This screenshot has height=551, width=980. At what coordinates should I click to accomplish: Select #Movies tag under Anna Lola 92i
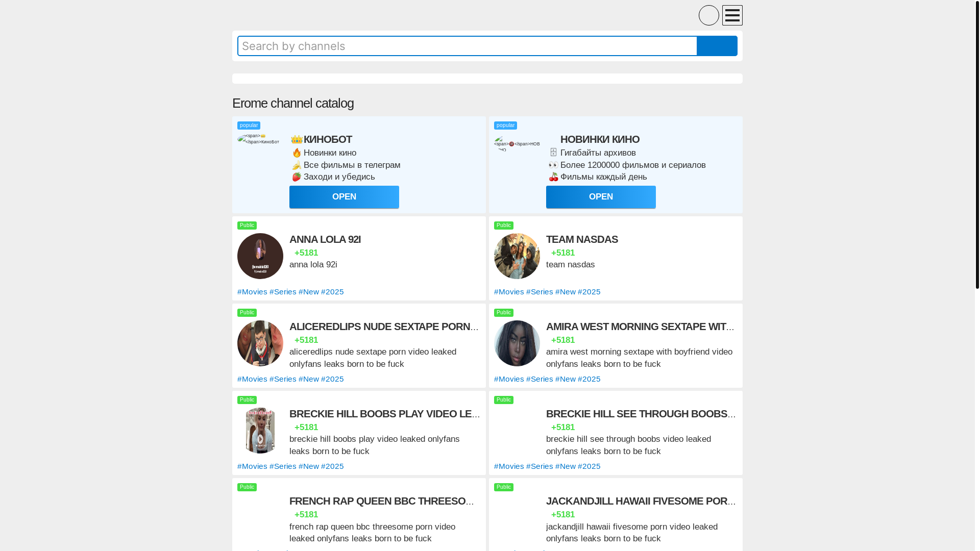coord(252,292)
